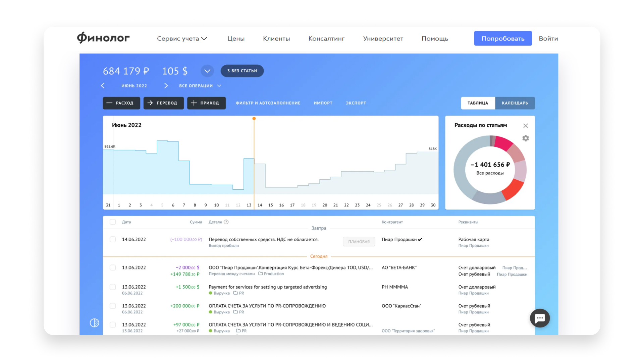644x362 pixels.
Task: Check the +200 000 ₽ row checkbox
Action: tap(113, 306)
